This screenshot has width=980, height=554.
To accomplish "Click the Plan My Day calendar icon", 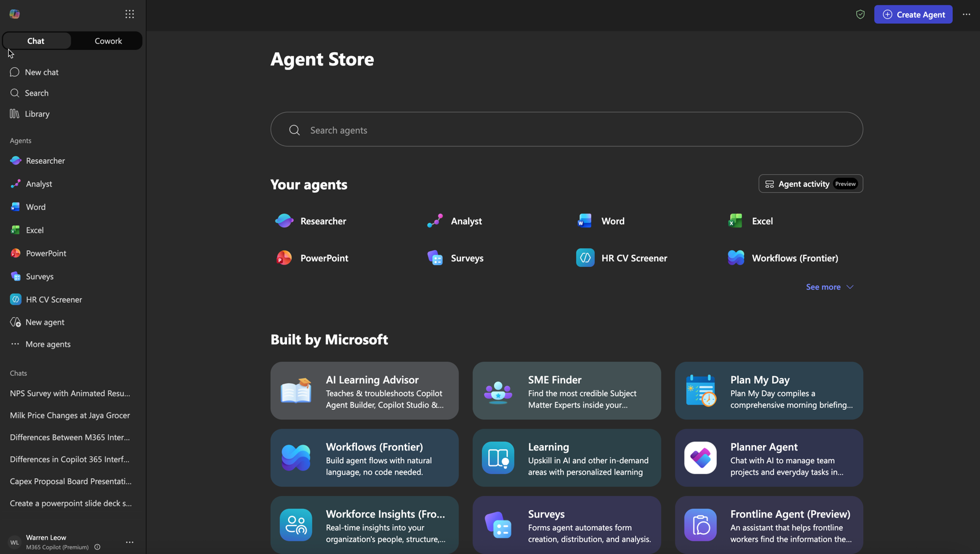I will pyautogui.click(x=701, y=391).
